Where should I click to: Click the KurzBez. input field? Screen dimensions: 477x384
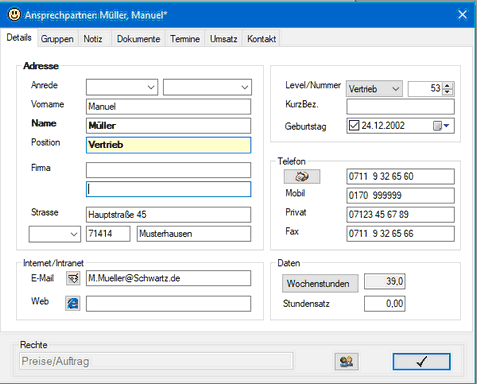(400, 107)
